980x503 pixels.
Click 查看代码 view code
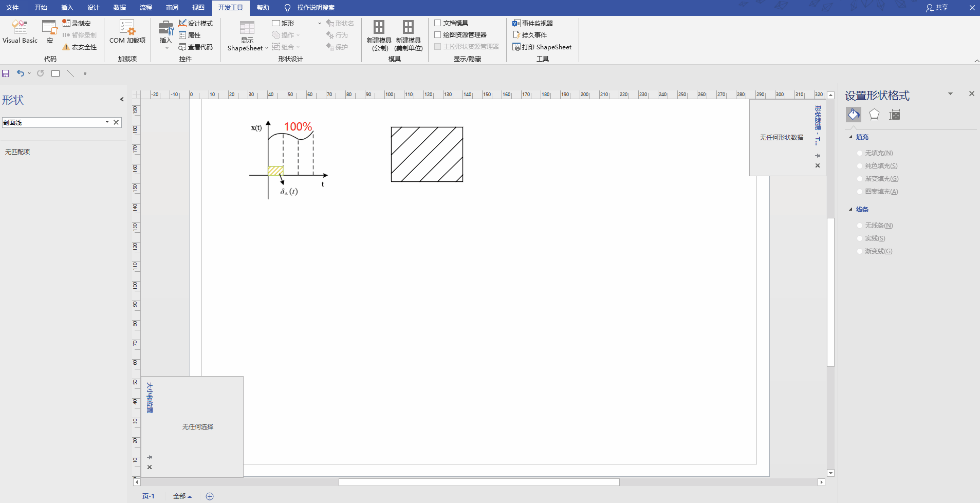click(x=195, y=47)
